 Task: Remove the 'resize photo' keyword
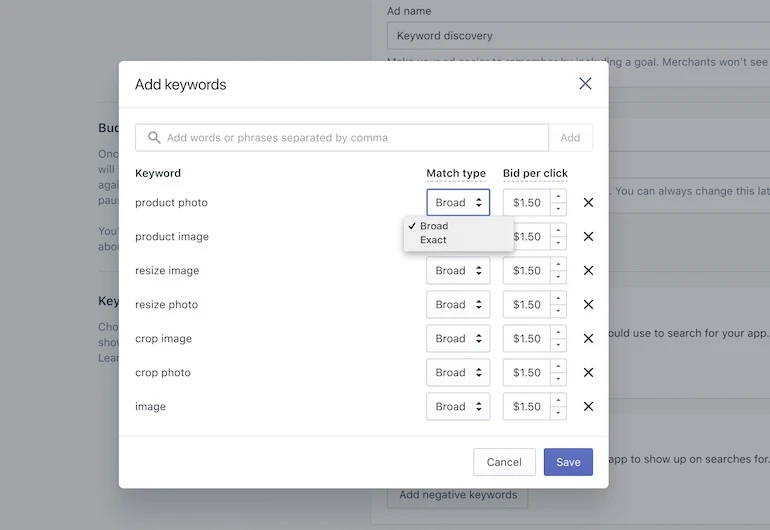[x=588, y=305]
